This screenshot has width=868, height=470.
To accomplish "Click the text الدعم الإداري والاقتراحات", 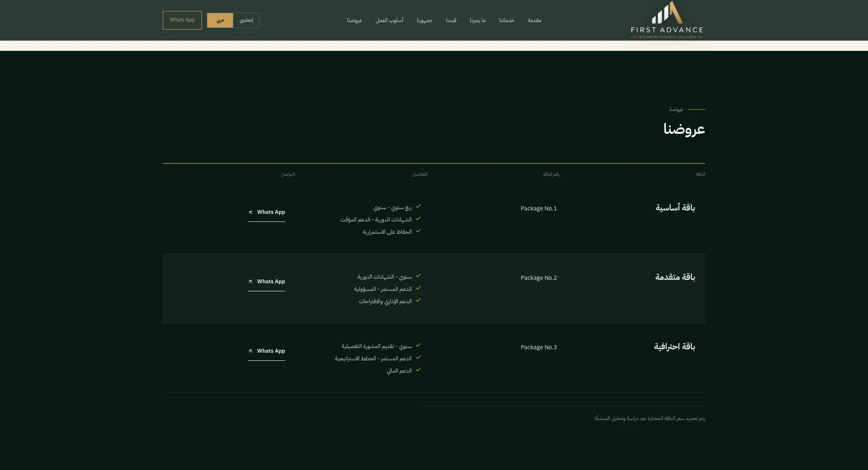I will point(385,301).
